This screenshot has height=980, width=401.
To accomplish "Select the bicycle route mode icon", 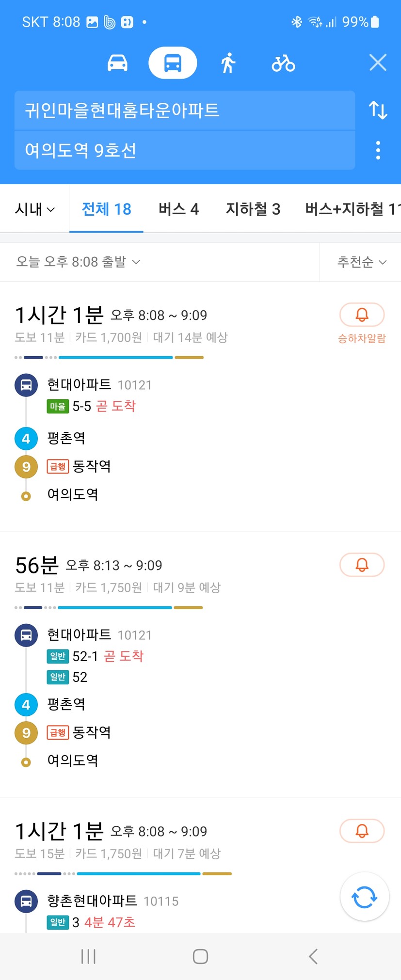I will pos(283,63).
